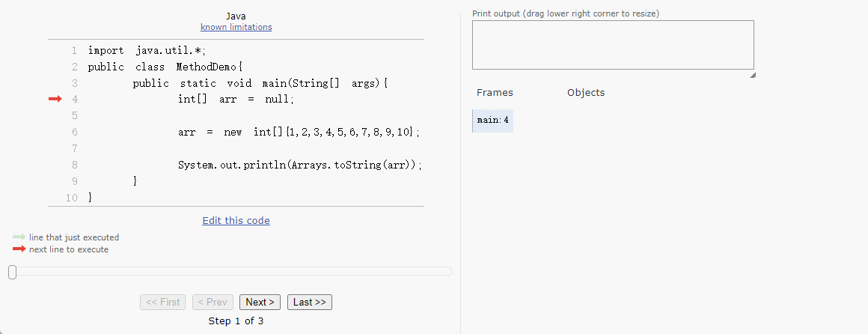The height and width of the screenshot is (334, 868).
Task: Click the red arrow in the legend
Action: 19,249
